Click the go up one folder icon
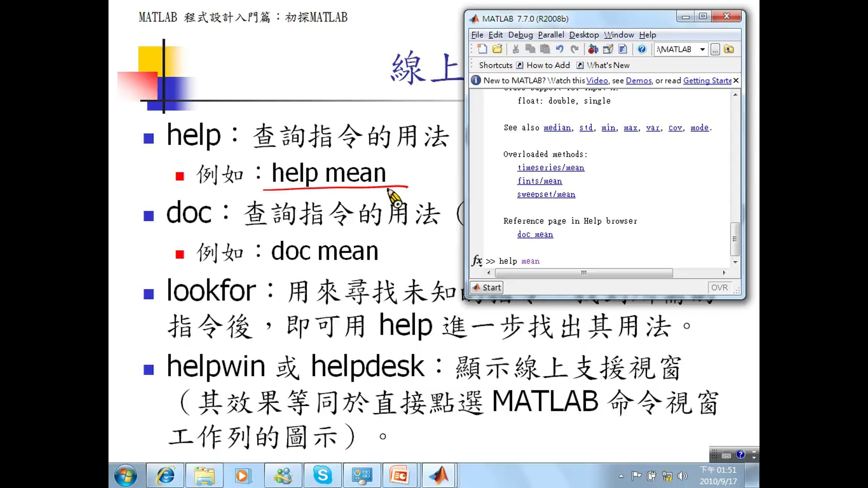 (x=729, y=49)
